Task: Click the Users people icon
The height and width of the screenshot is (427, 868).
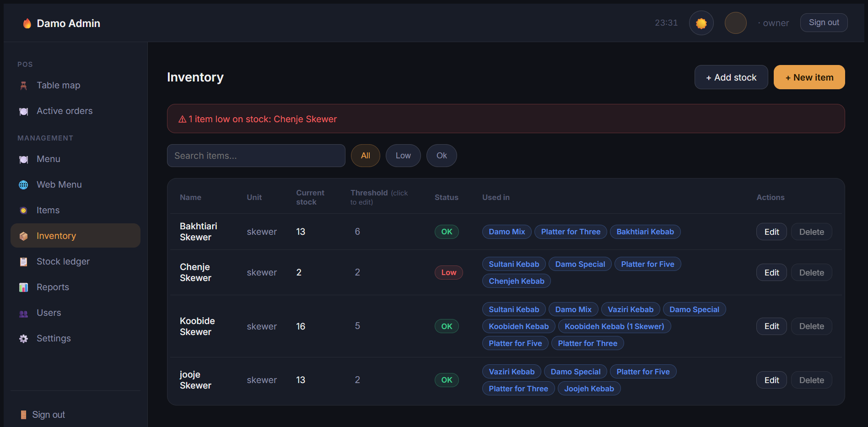Action: pos(23,313)
